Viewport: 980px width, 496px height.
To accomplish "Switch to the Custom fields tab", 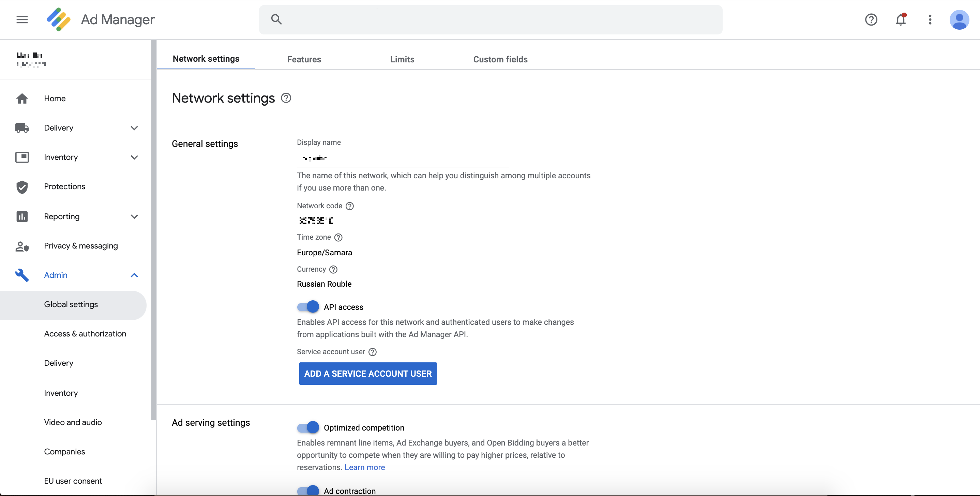I will (500, 59).
